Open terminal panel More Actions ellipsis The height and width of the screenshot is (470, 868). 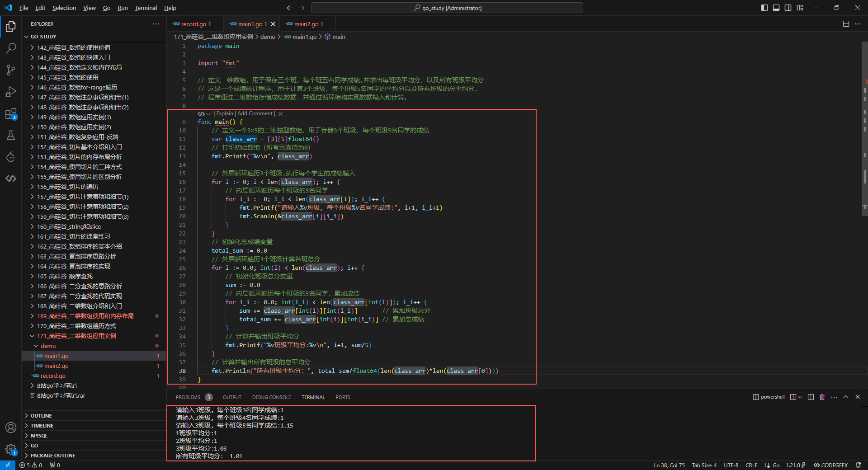834,397
